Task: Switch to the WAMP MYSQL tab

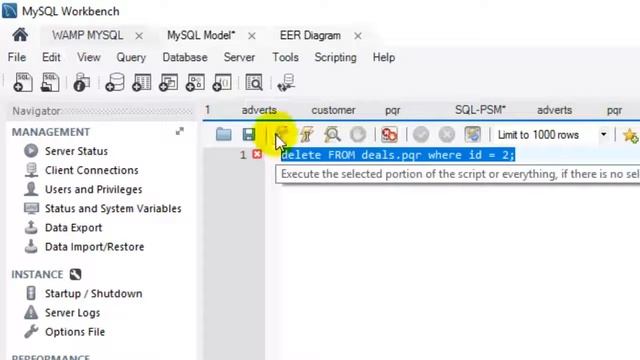Action: [x=87, y=36]
